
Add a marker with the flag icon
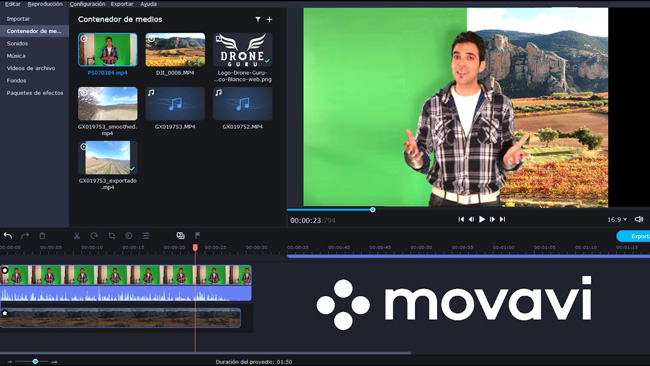(x=198, y=235)
